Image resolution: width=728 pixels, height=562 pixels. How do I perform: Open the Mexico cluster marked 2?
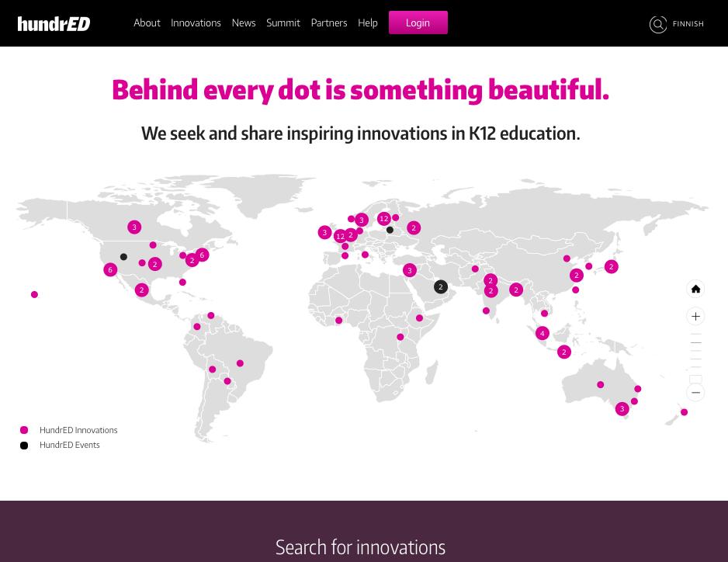pos(141,290)
